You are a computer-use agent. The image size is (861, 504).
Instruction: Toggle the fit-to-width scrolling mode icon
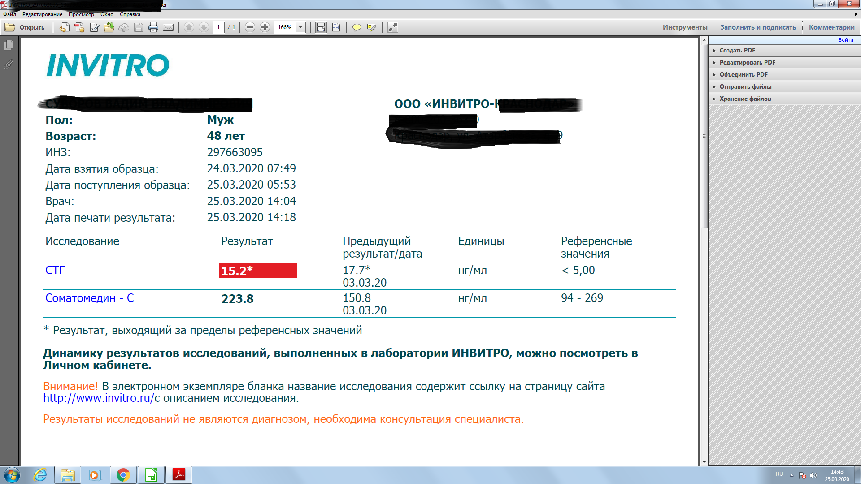click(x=321, y=27)
